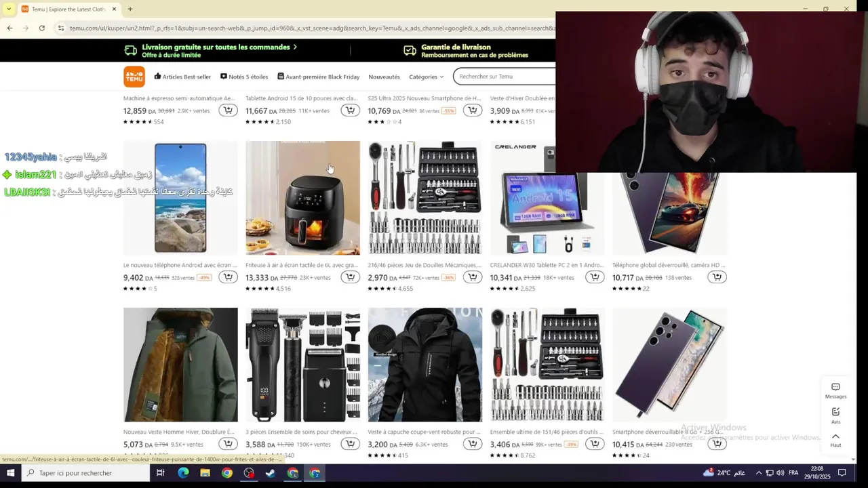The height and width of the screenshot is (488, 868).
Task: Click the Temu orange logo
Action: [x=134, y=77]
